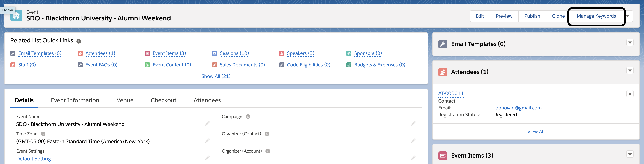Click the Organizer (Account) info icon
Image resolution: width=644 pixels, height=164 pixels.
click(268, 151)
